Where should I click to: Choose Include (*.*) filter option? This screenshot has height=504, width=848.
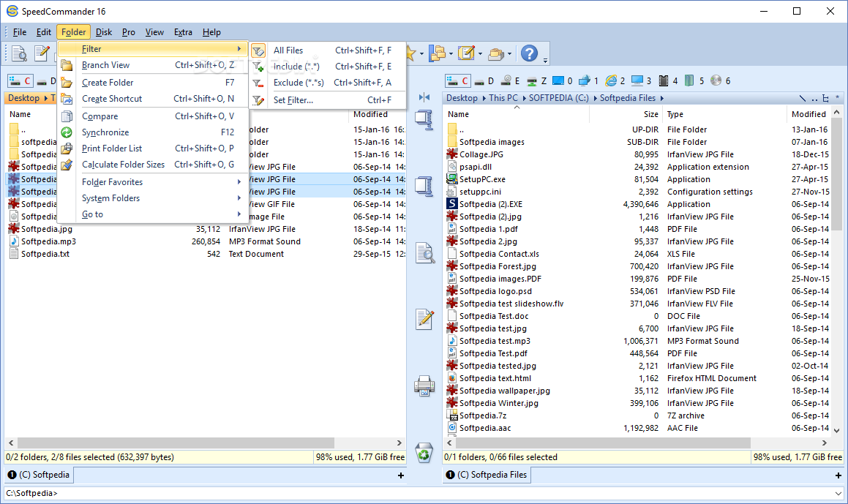[x=328, y=67]
